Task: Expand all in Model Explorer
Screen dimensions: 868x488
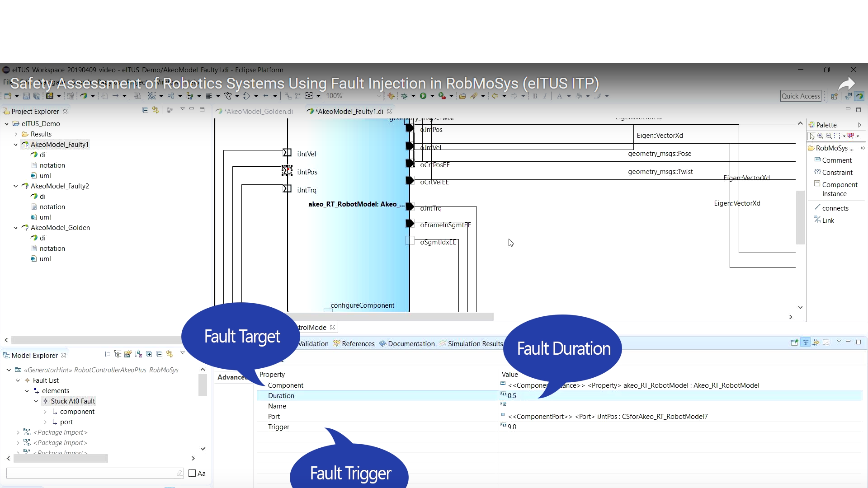Action: point(149,354)
